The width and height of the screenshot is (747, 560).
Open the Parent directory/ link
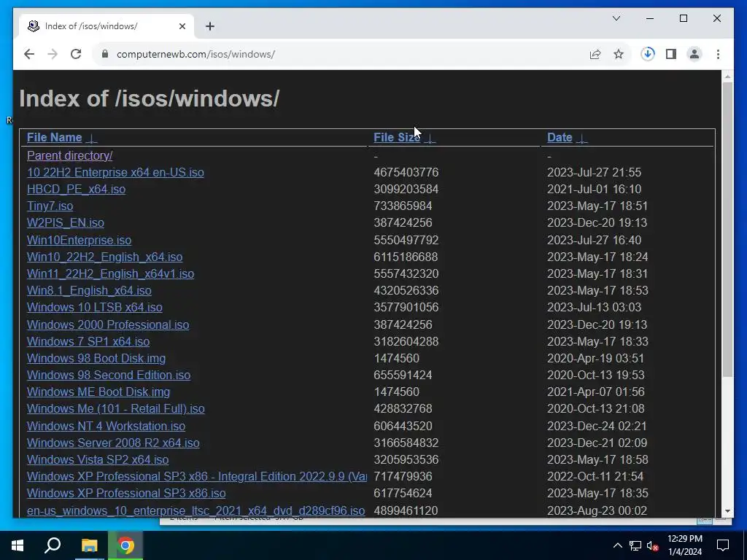(69, 156)
